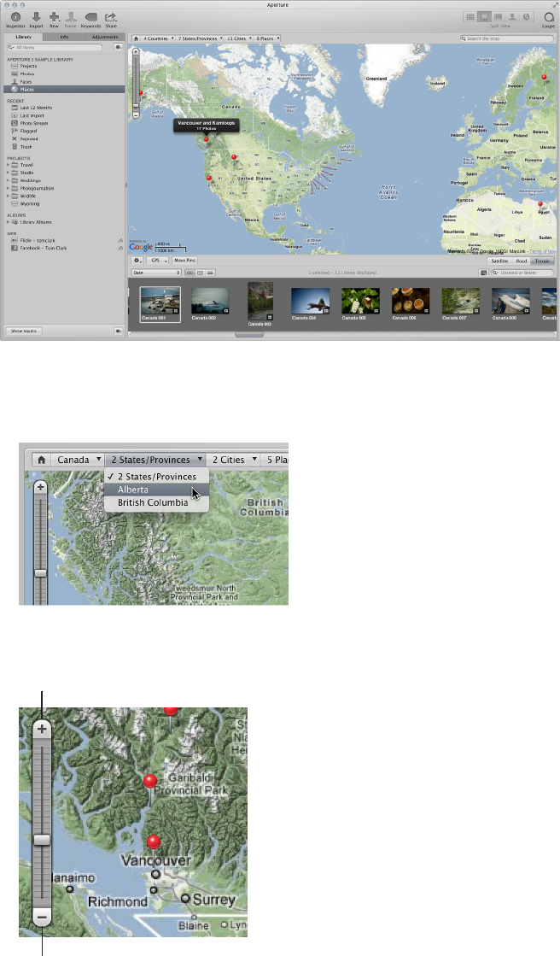Image resolution: width=560 pixels, height=956 pixels.
Task: Click the Move Pins button
Action: tap(184, 261)
